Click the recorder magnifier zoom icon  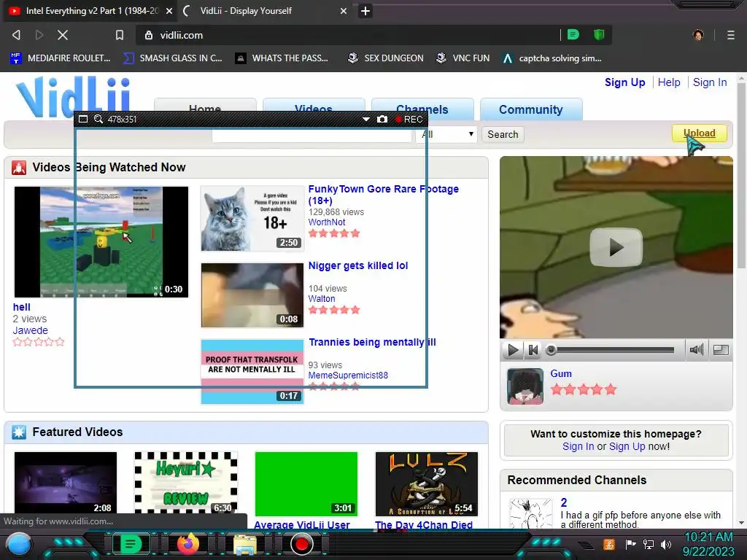pyautogui.click(x=98, y=119)
